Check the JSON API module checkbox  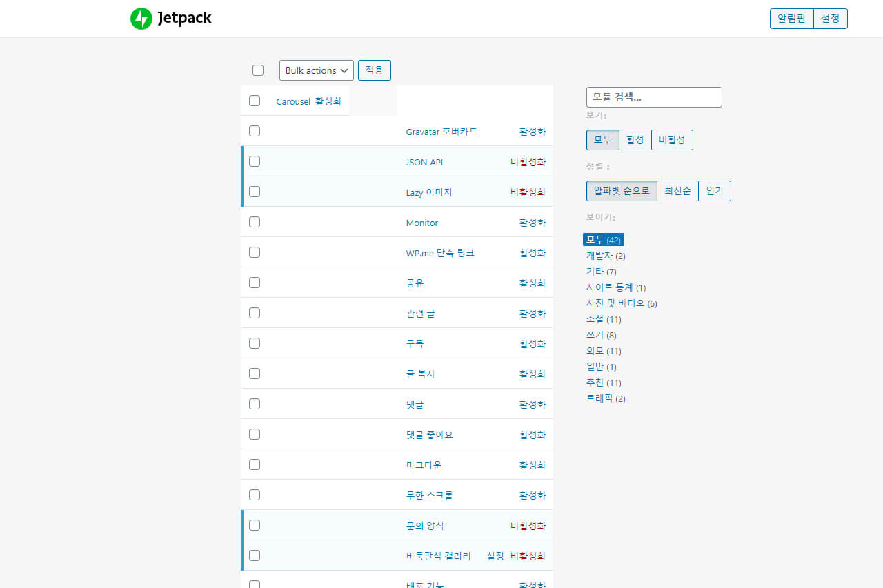[x=255, y=161]
